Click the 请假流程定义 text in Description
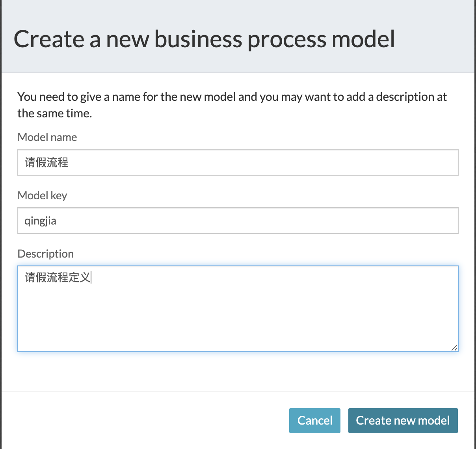 (x=58, y=278)
